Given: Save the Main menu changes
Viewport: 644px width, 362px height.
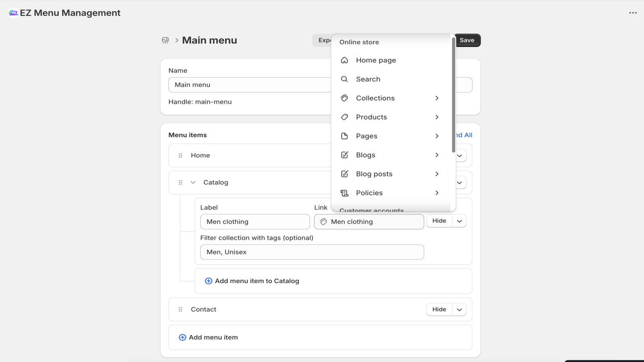Looking at the screenshot, I should click(467, 40).
